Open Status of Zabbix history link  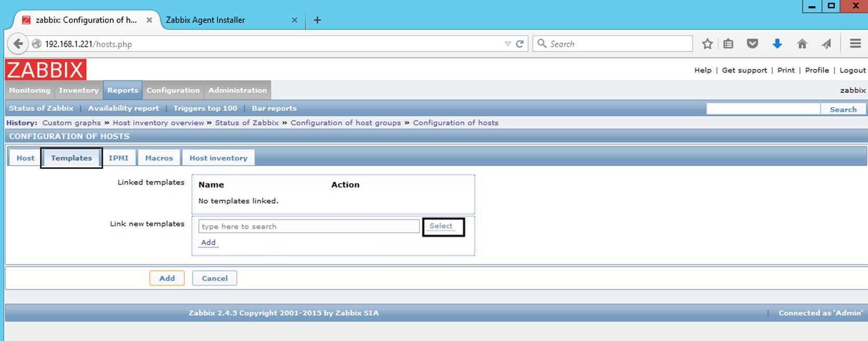pyautogui.click(x=247, y=123)
